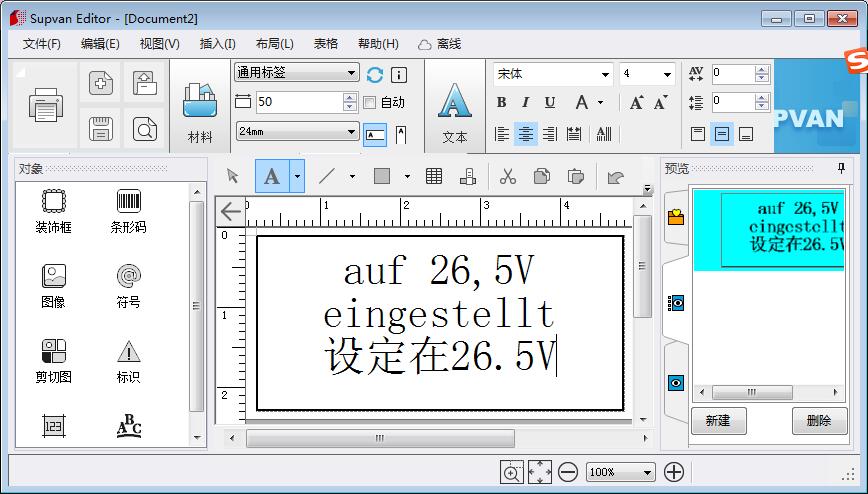Click the scissors cut icon
Screen dimensions: 868x494
click(507, 177)
